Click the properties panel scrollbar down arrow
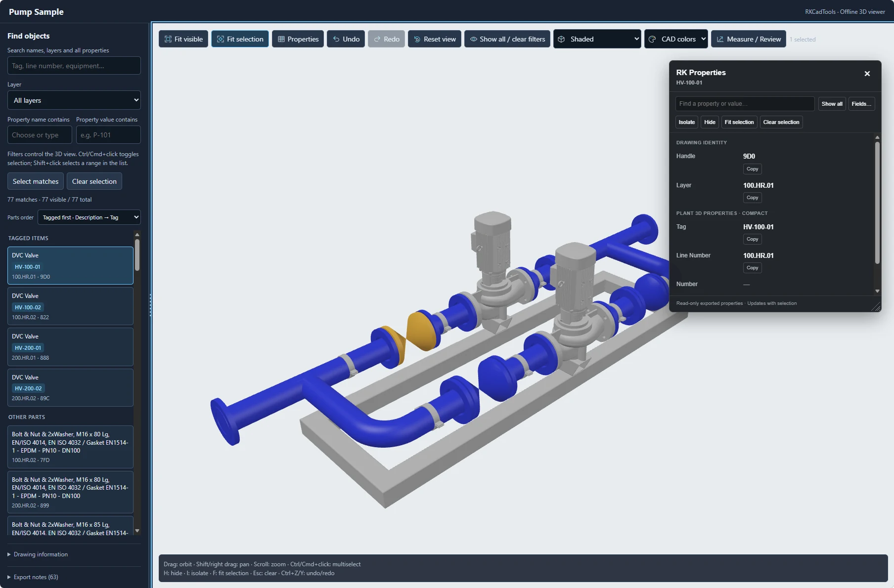Screen dimensions: 894x588 pyautogui.click(x=877, y=291)
